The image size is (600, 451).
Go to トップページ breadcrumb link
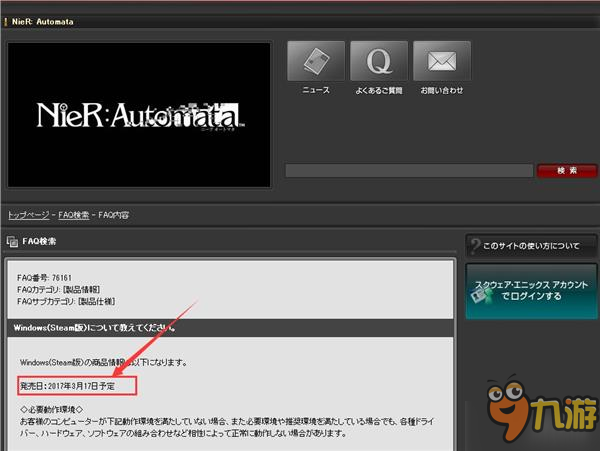pyautogui.click(x=29, y=215)
